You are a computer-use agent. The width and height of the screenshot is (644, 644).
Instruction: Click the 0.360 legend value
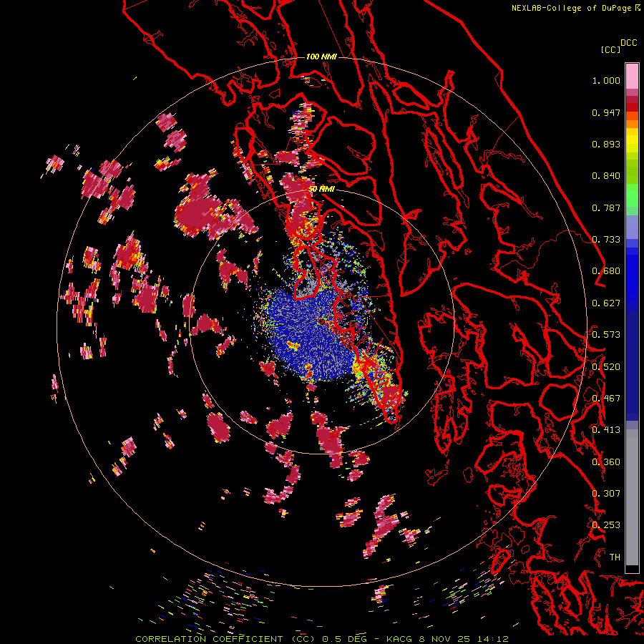pos(606,462)
